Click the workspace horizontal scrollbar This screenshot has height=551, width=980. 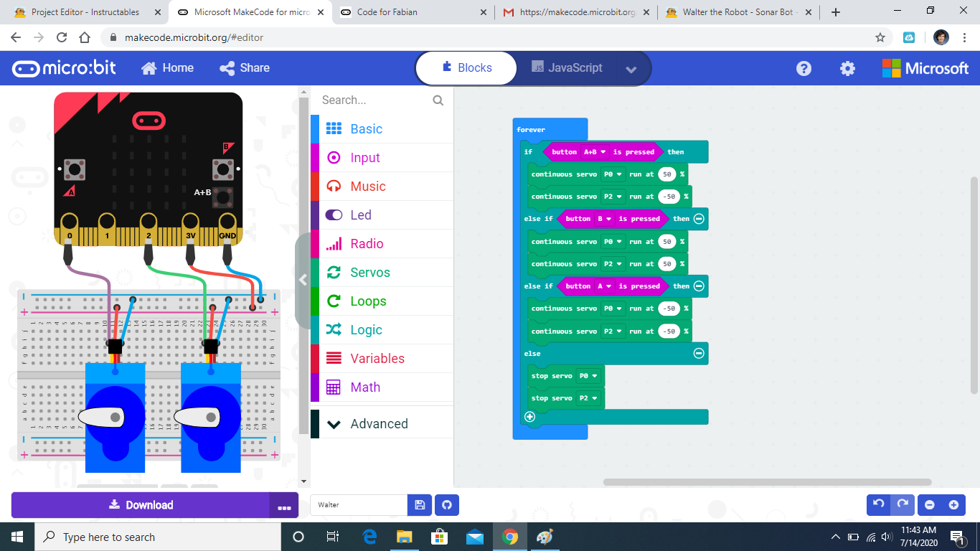pos(768,482)
